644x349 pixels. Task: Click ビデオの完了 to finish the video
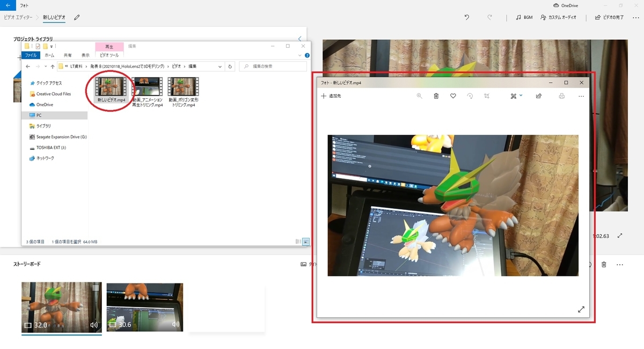coord(610,17)
